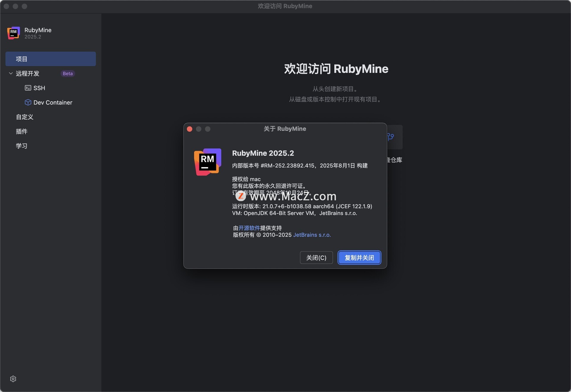Screen dimensions: 571x392
Task: Click the clone repository branch icon
Action: 390,137
